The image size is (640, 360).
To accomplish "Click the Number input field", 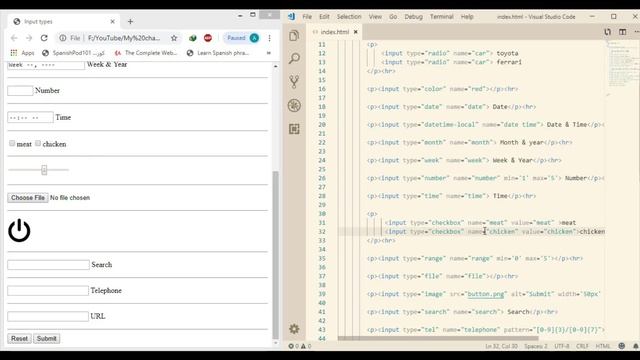I will coord(20,91).
